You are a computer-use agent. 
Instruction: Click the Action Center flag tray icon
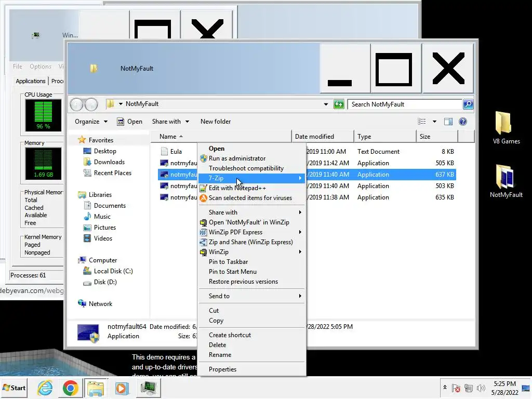[x=456, y=388]
